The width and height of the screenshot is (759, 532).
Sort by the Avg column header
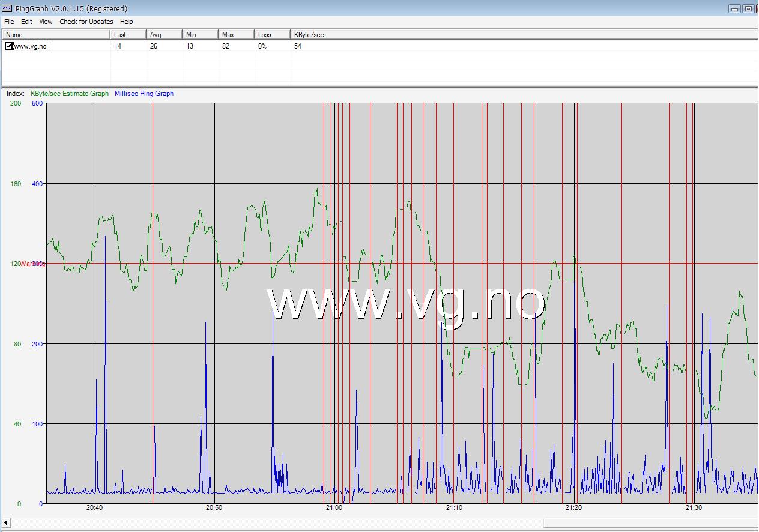coord(165,35)
